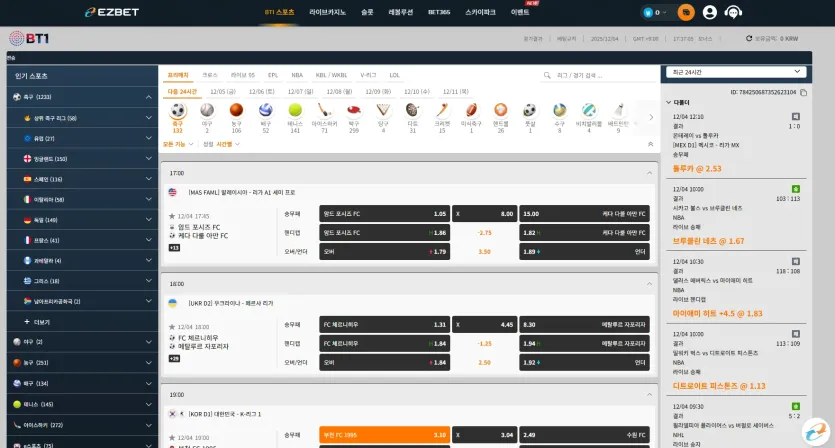Open the BET365 top menu item
This screenshot has height=448, width=835.
pyautogui.click(x=439, y=12)
